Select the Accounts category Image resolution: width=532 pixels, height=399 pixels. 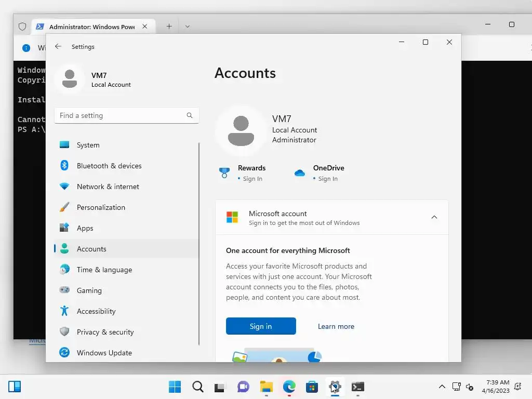[x=126, y=249]
